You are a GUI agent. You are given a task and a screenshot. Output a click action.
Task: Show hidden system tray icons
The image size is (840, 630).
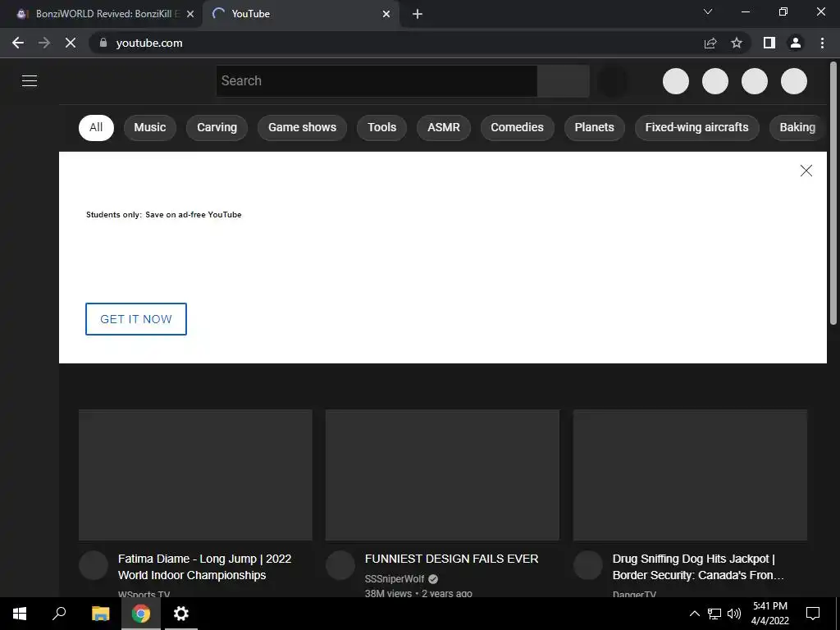(694, 614)
